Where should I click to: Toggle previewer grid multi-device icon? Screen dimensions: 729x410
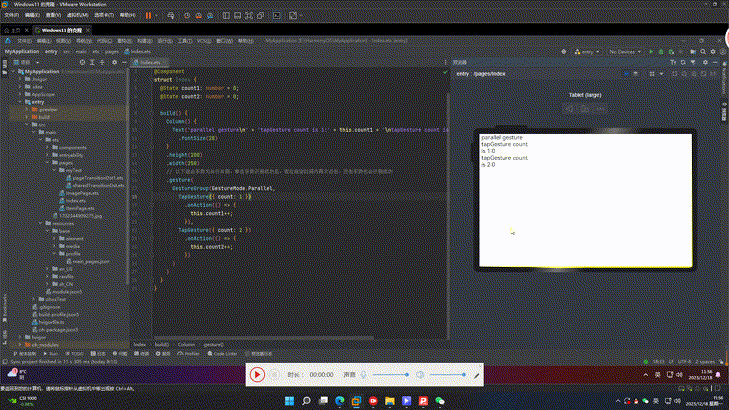652,73
